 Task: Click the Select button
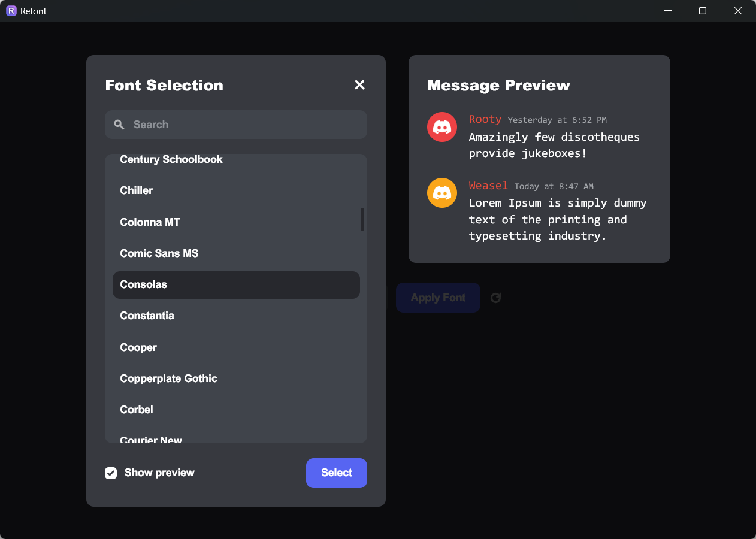coord(336,473)
